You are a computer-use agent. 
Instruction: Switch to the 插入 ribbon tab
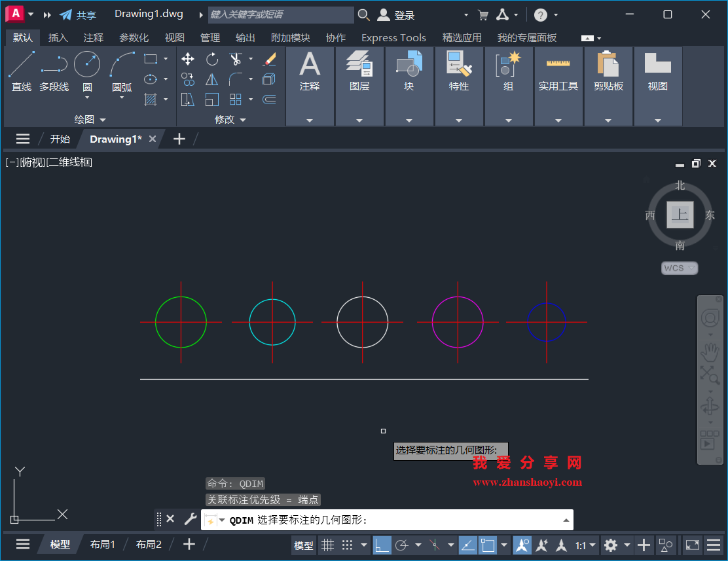(58, 37)
